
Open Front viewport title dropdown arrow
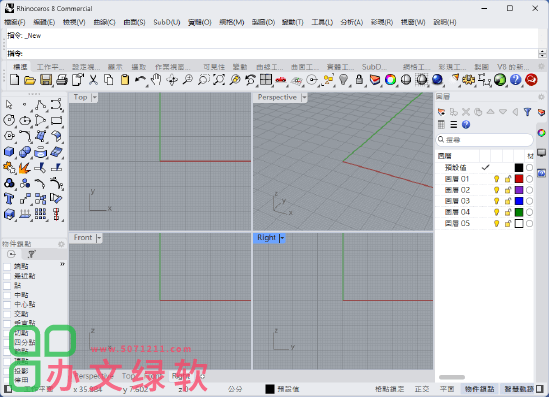99,238
